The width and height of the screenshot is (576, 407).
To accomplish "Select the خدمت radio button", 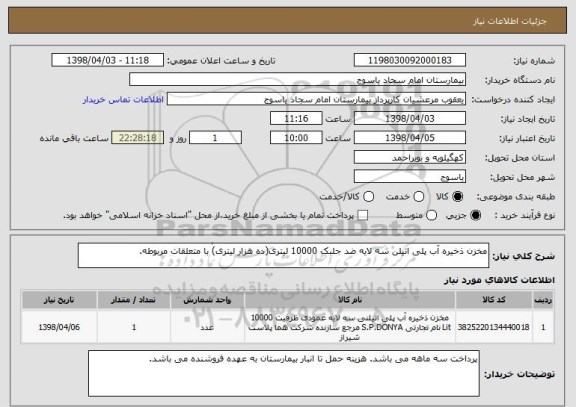I will pyautogui.click(x=419, y=197).
